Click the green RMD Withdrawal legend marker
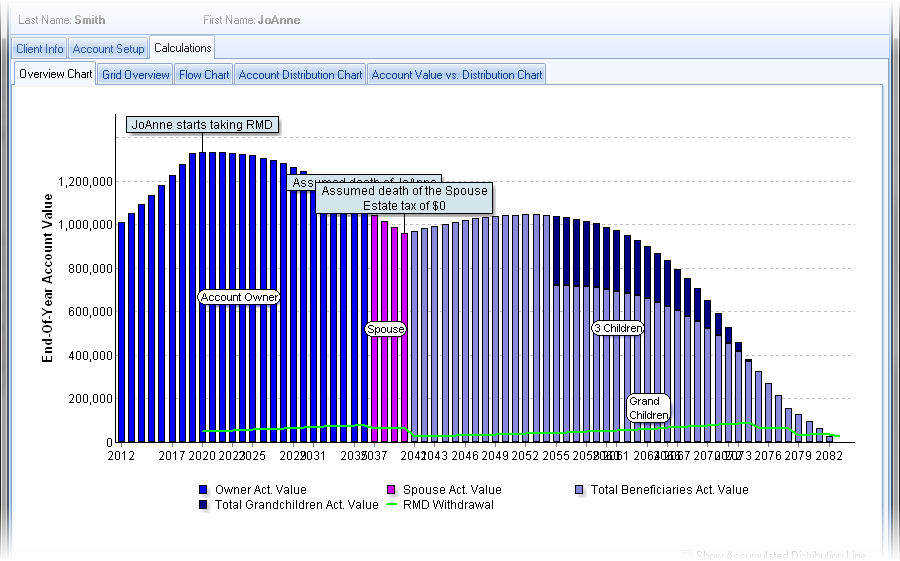This screenshot has height=561, width=900. coord(391,505)
